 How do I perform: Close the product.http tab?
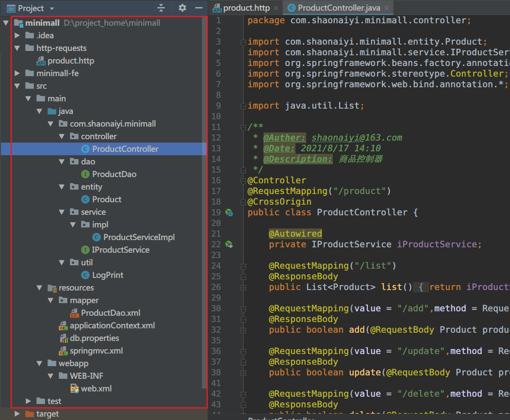[x=276, y=8]
